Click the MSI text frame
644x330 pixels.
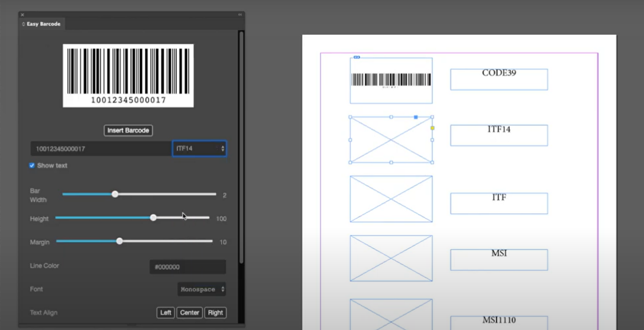499,260
